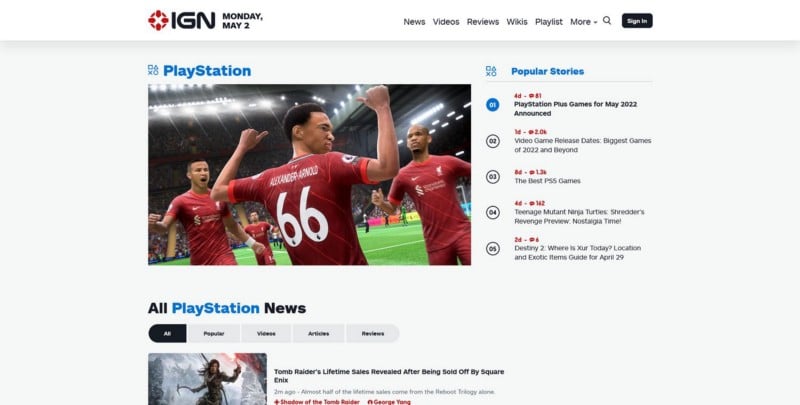
Task: Open PlayStation Plus Games for May 2022 story
Action: [x=576, y=109]
